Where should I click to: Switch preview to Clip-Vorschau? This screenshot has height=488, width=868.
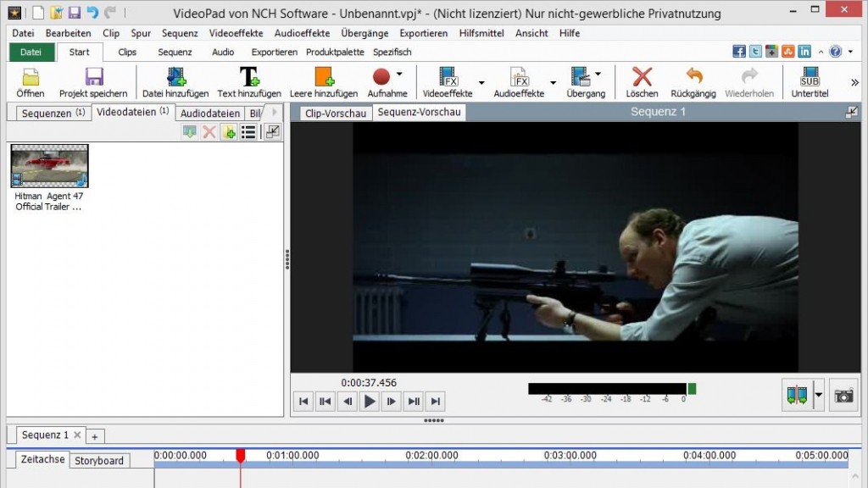click(335, 113)
